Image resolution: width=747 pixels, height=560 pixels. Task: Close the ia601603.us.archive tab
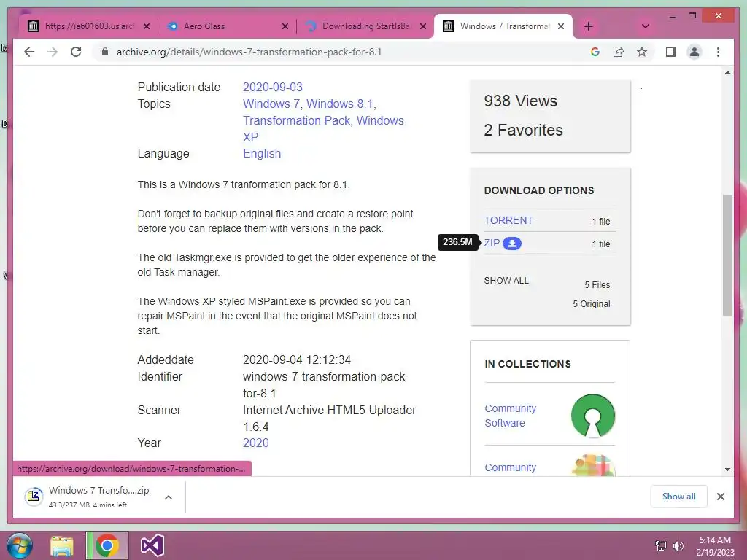click(x=147, y=26)
